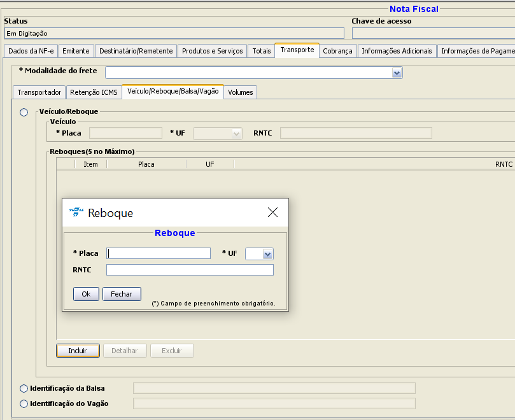Open the Modalidade do frete dropdown
The width and height of the screenshot is (515, 420).
[x=397, y=73]
